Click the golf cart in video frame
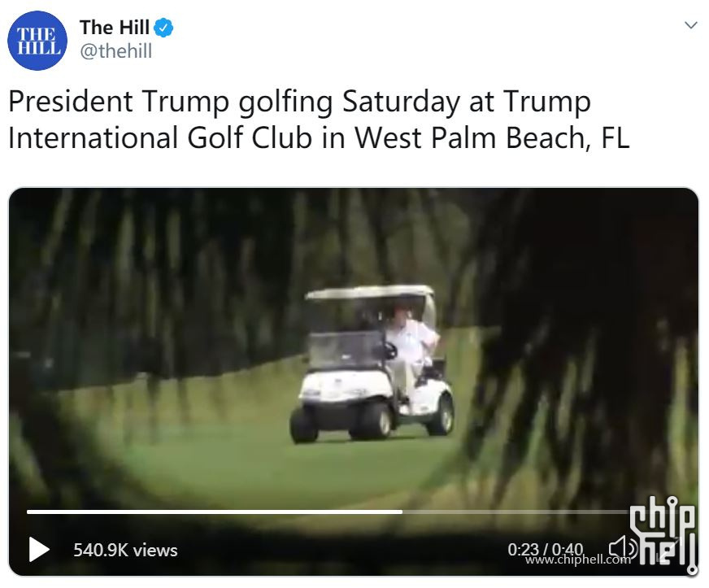This screenshot has height=588, width=709. tap(372, 364)
